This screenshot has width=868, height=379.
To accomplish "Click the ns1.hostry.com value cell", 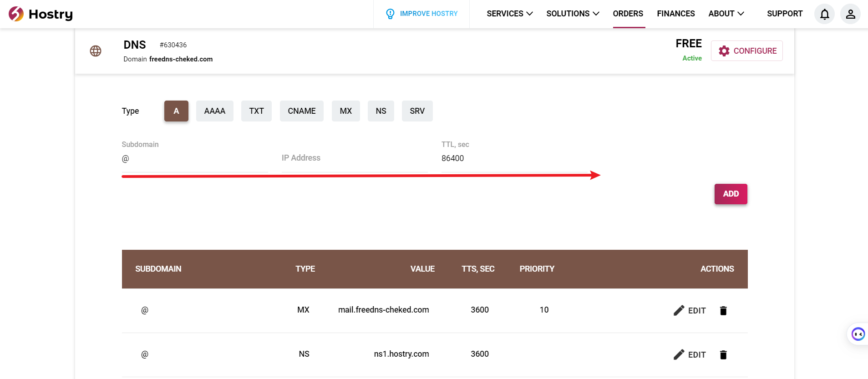I will point(401,354).
